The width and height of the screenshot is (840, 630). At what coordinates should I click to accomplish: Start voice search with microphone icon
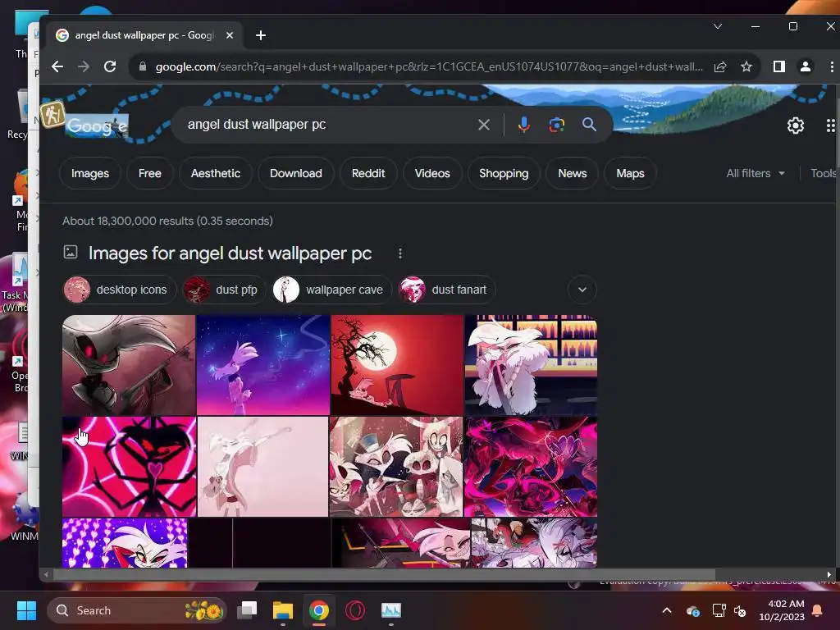click(x=524, y=125)
